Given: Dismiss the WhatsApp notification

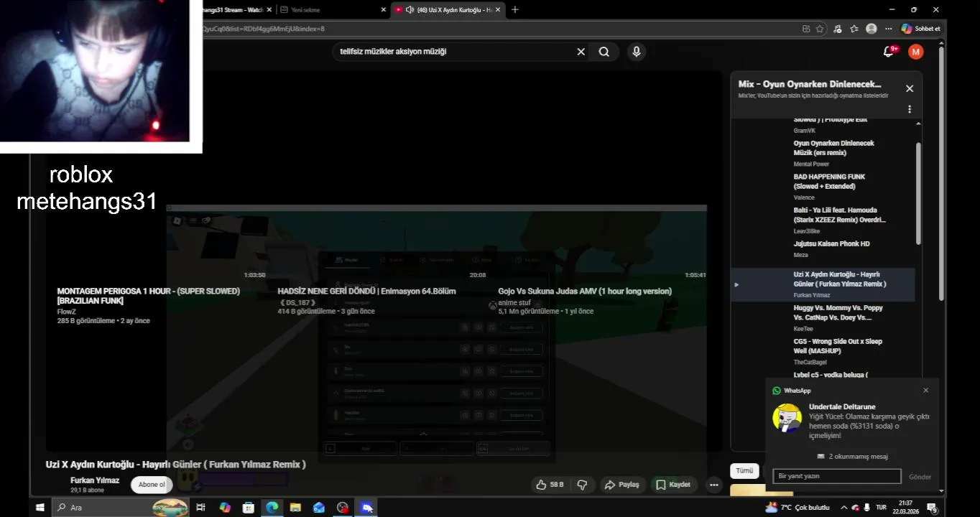Looking at the screenshot, I should tap(925, 391).
